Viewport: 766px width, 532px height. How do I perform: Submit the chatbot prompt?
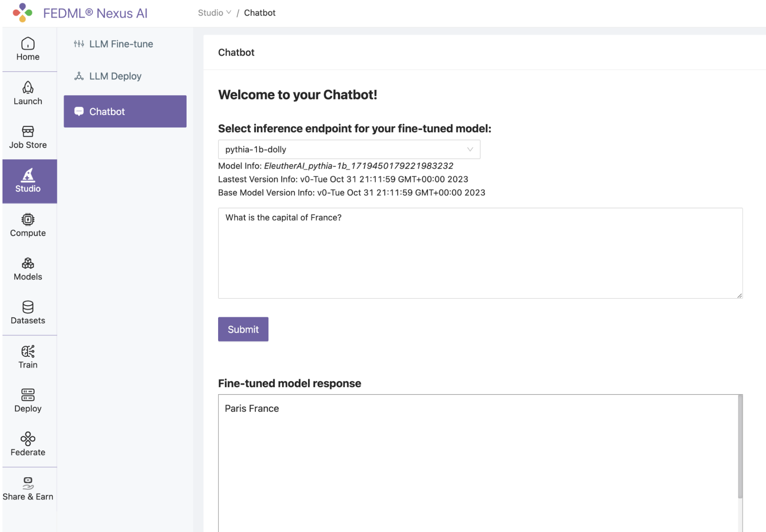tap(243, 329)
